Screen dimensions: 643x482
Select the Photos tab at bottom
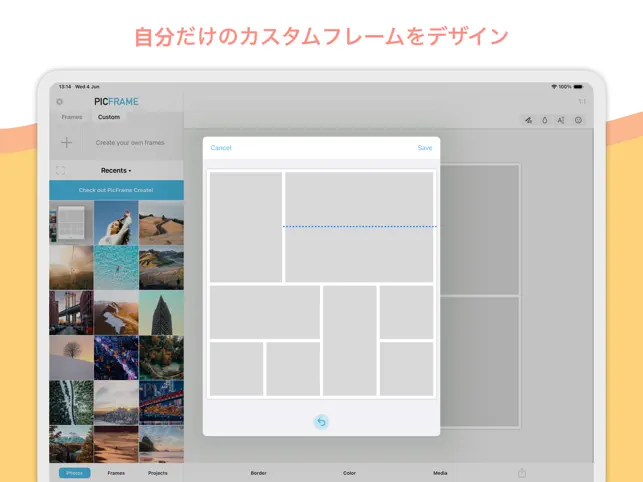pos(74,473)
